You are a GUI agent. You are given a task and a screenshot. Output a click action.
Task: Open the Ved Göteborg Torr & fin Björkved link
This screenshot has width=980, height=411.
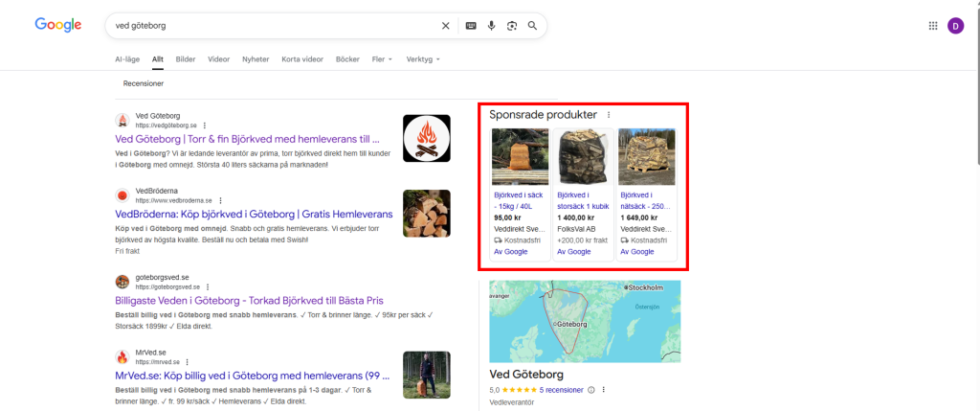point(248,139)
